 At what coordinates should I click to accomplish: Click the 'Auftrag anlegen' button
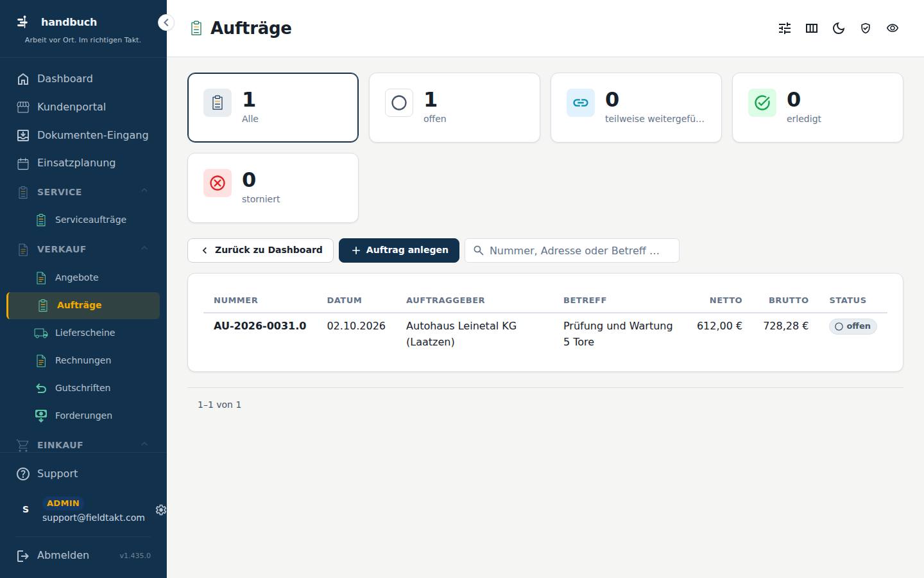tap(399, 250)
